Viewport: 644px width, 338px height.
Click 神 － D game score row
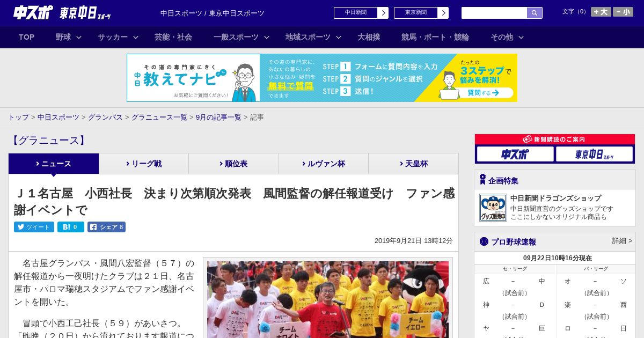click(514, 305)
